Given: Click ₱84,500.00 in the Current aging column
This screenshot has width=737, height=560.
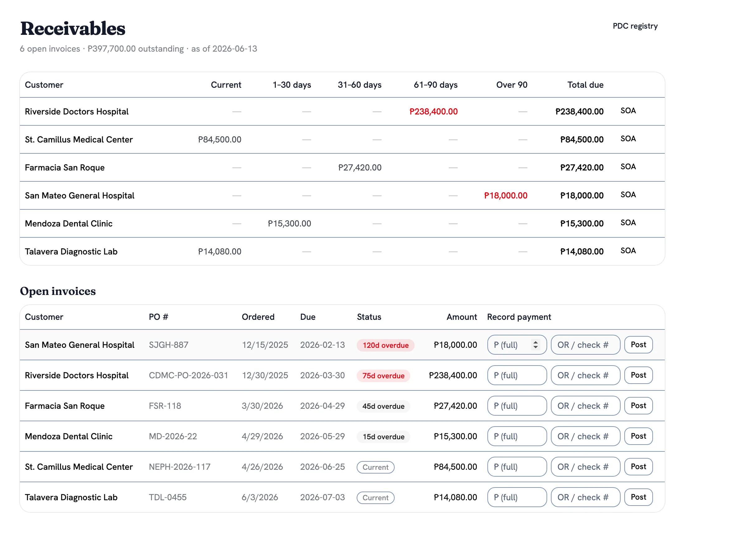Looking at the screenshot, I should [x=219, y=139].
